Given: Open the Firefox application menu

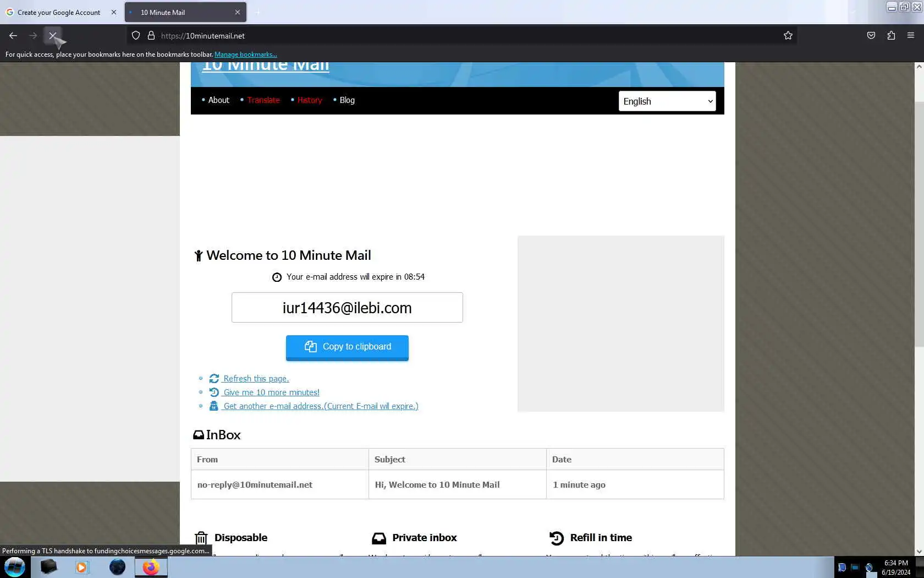Looking at the screenshot, I should pos(911,36).
